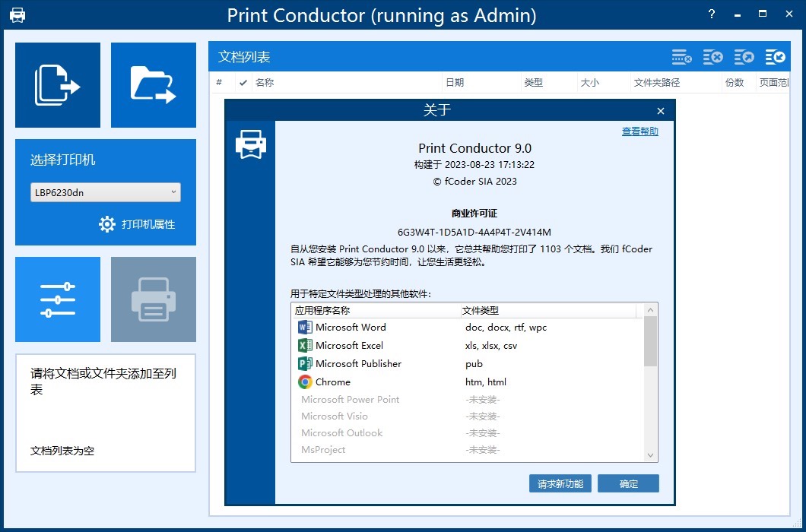This screenshot has width=806, height=532.
Task: Click the '© fCoder SIA 2023' text
Action: point(474,182)
